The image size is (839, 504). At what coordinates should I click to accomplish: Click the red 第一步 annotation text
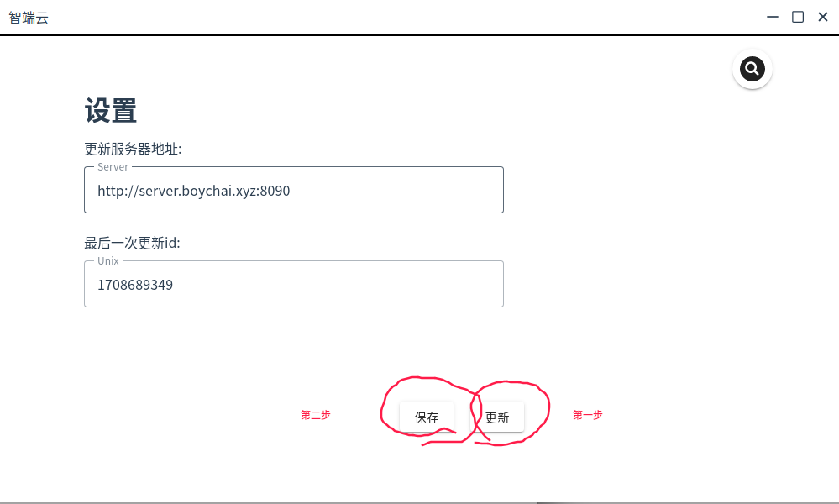[587, 415]
